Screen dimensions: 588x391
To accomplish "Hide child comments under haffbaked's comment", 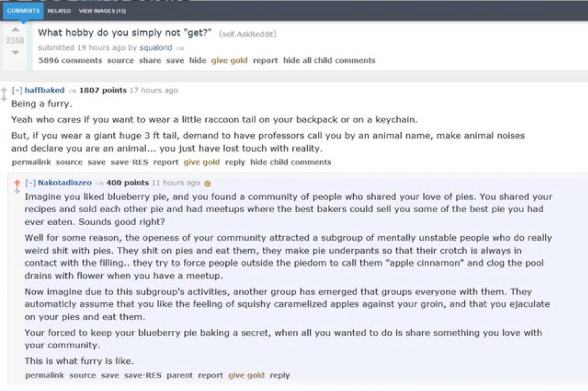I will pyautogui.click(x=291, y=162).
